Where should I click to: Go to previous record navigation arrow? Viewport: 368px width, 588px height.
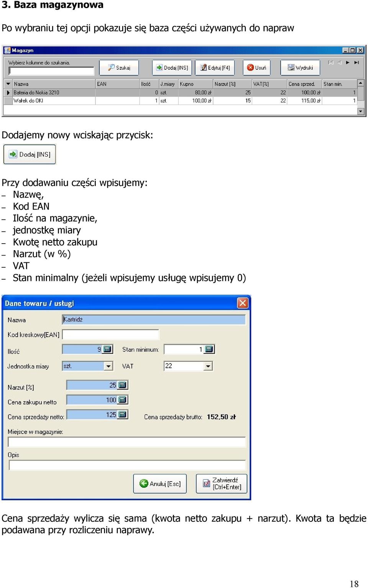coord(339,62)
